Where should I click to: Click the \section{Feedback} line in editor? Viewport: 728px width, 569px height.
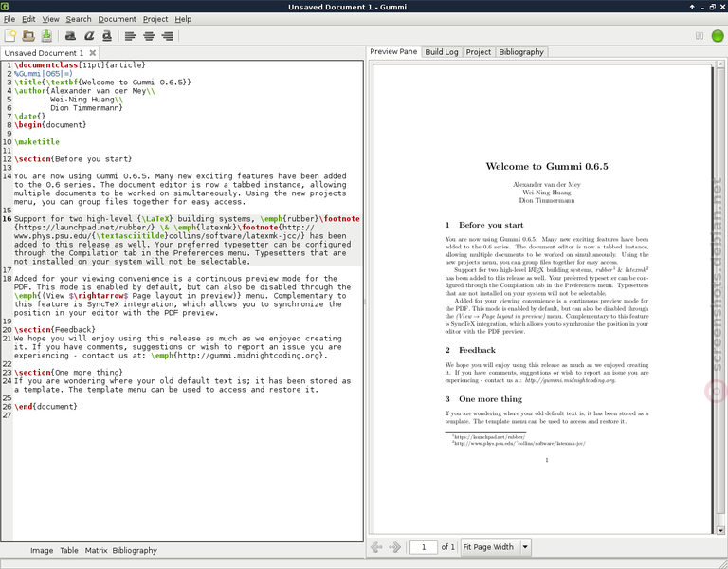(55, 330)
